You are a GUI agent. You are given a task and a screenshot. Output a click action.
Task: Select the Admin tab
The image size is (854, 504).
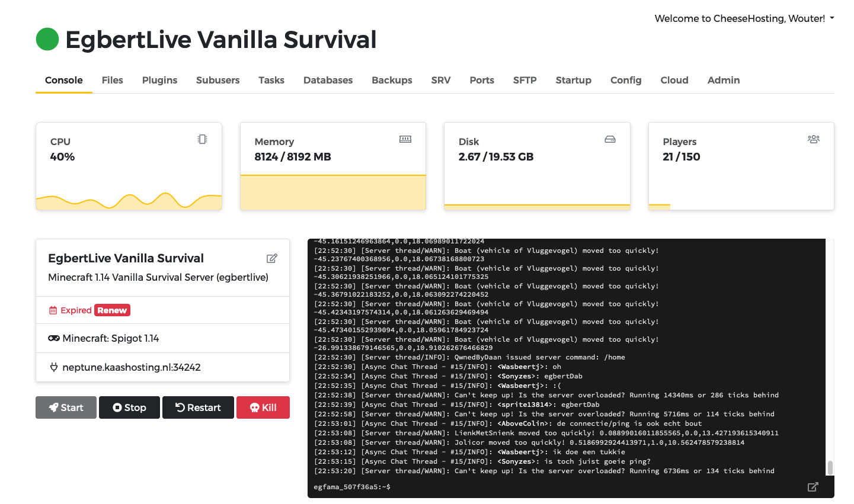coord(723,80)
